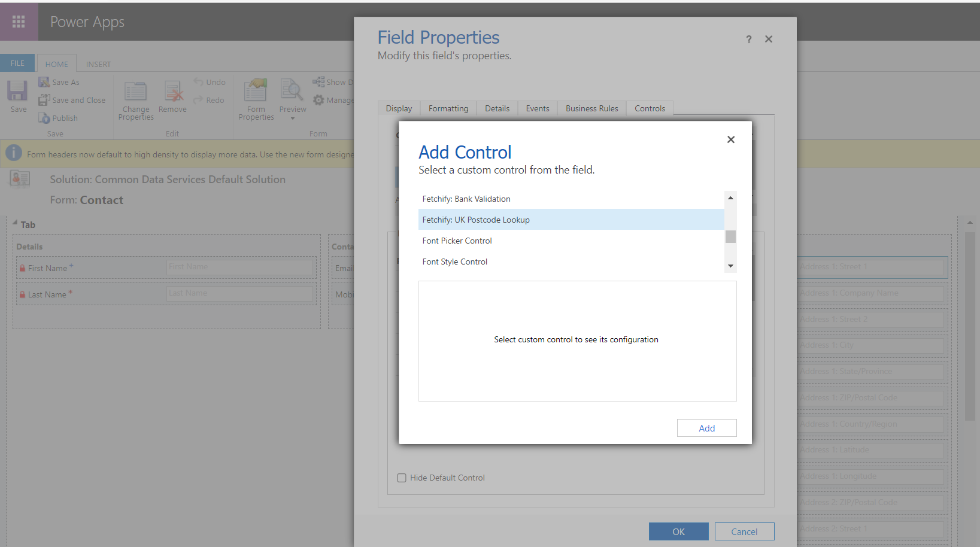The image size is (980, 547).
Task: Click Save and Close in the ribbon
Action: 72,100
